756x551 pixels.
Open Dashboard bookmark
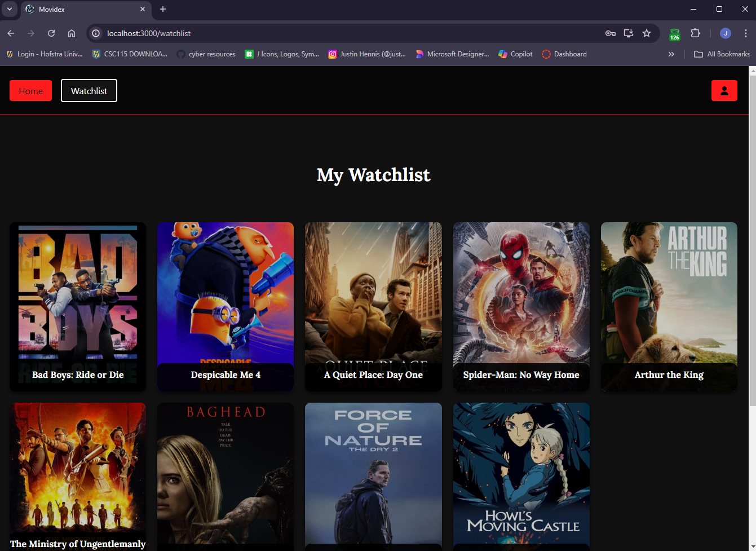pos(564,54)
